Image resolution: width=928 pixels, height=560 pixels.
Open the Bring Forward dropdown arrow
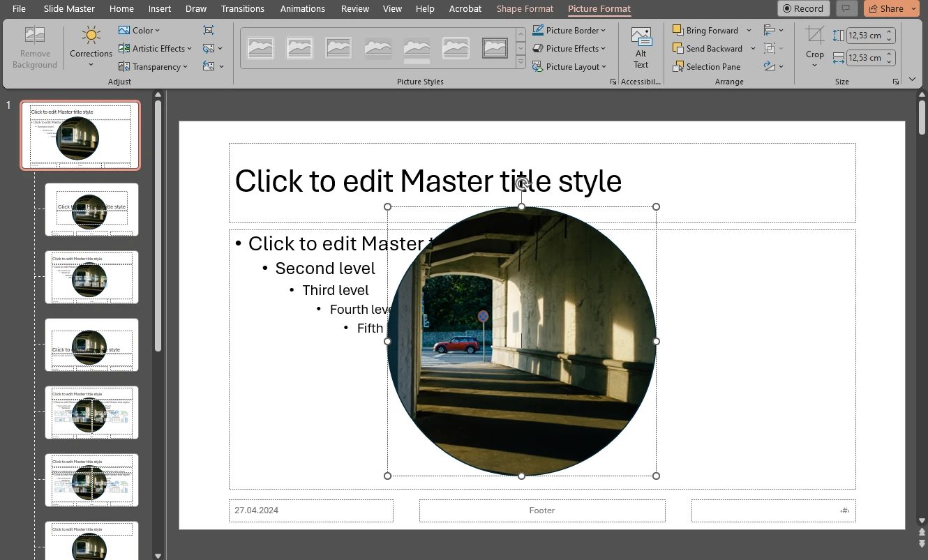[x=749, y=30]
